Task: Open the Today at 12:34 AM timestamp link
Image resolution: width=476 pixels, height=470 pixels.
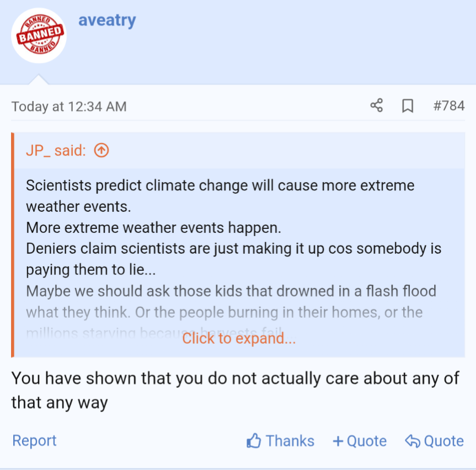Action: pos(68,106)
